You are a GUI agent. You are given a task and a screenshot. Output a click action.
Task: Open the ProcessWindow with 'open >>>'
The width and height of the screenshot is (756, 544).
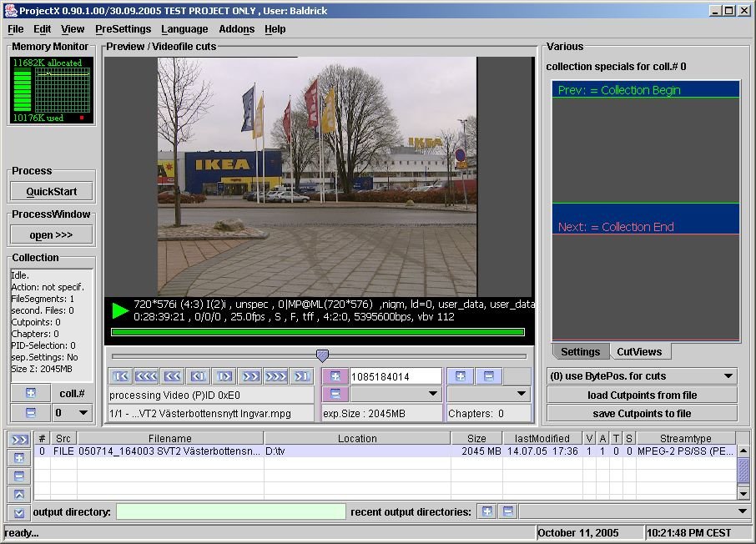pyautogui.click(x=52, y=234)
